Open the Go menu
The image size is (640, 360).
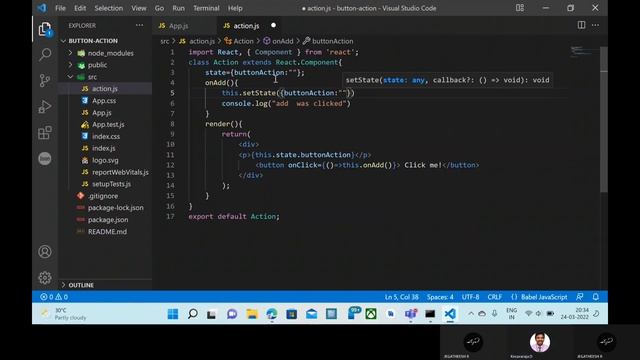tap(159, 8)
